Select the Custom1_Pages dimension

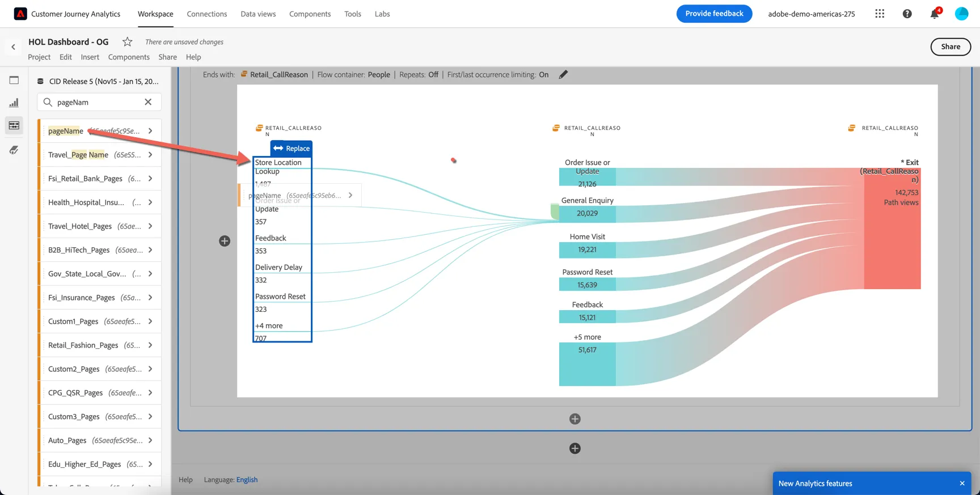coord(99,321)
